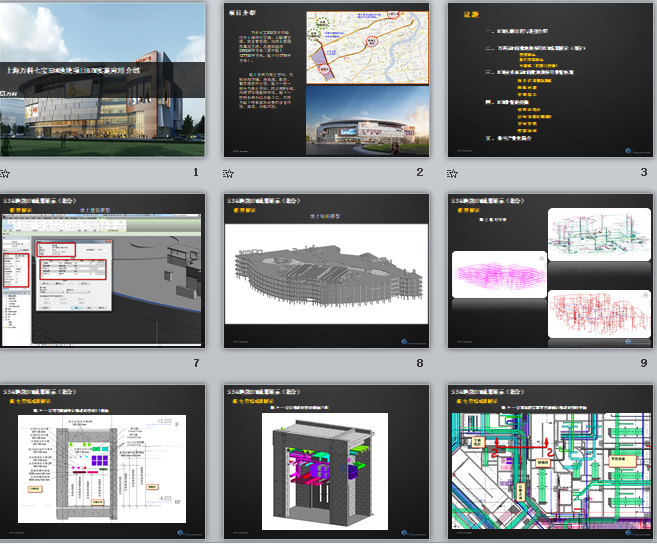
Task: Click slide number 1 label
Action: [x=196, y=172]
